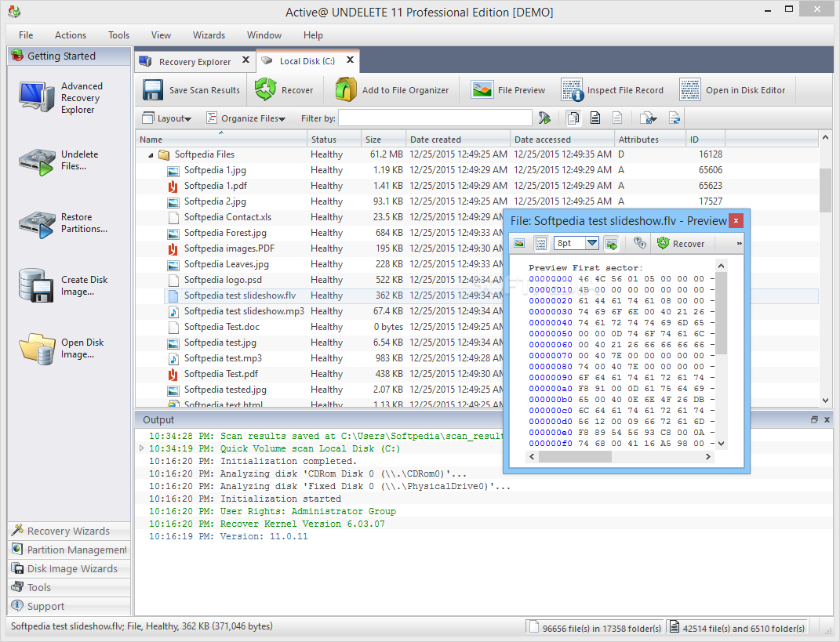Add selection to File Organizer

[392, 90]
